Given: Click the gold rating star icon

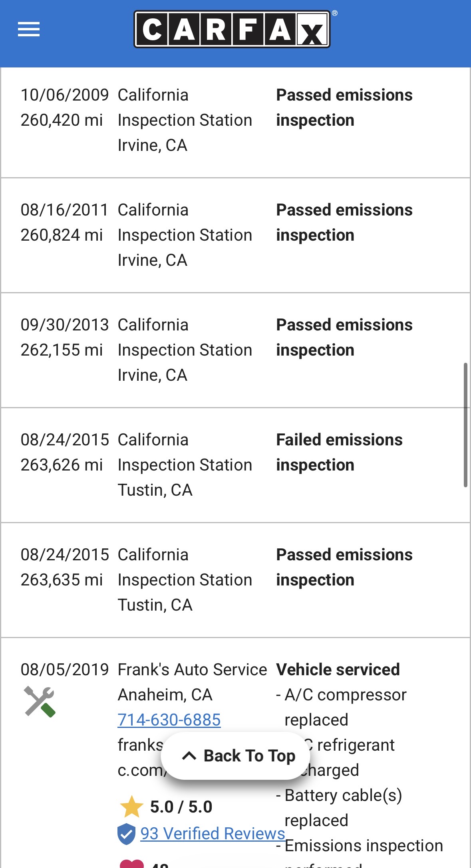Looking at the screenshot, I should (x=131, y=807).
